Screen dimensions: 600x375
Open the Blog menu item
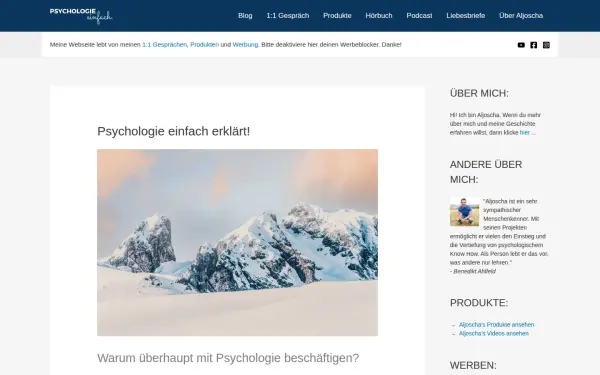tap(245, 16)
